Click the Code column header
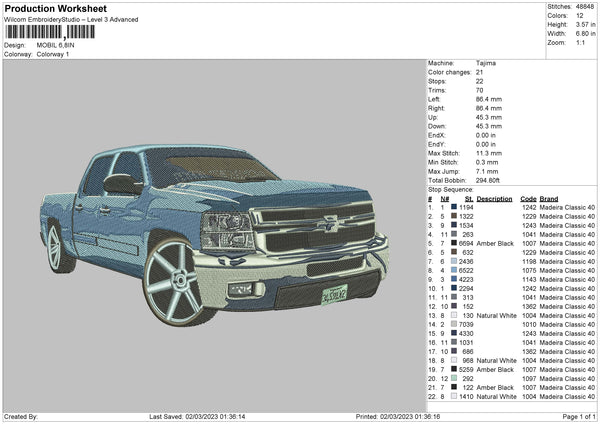 [528, 198]
